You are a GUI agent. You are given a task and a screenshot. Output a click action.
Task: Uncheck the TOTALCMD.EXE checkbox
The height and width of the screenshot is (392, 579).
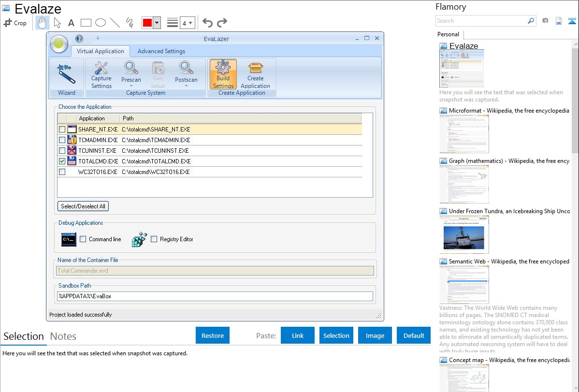click(62, 161)
